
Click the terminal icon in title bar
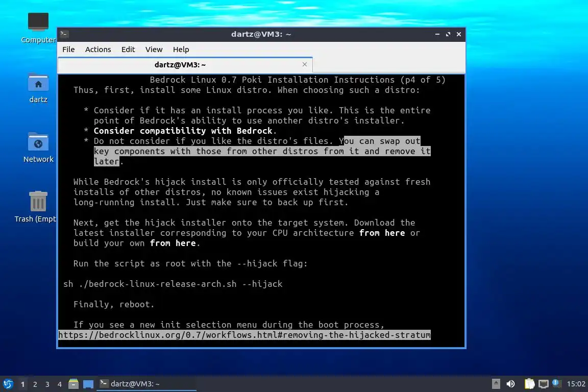click(64, 34)
